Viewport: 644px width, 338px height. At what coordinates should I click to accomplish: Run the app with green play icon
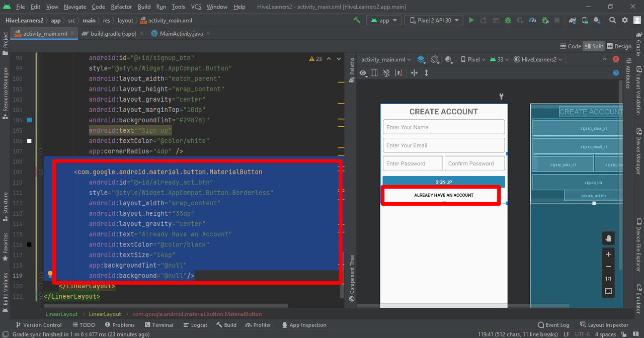click(x=471, y=20)
